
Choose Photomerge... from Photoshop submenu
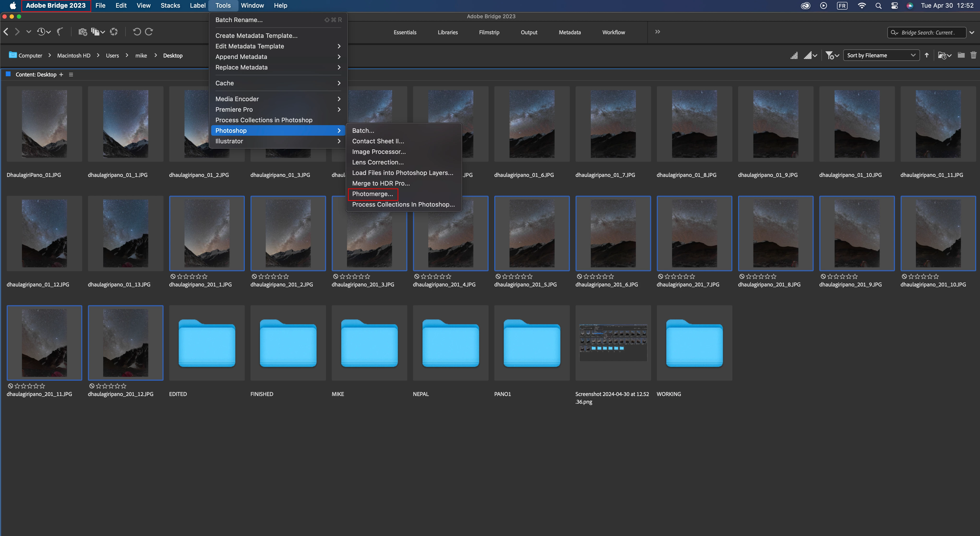click(372, 194)
